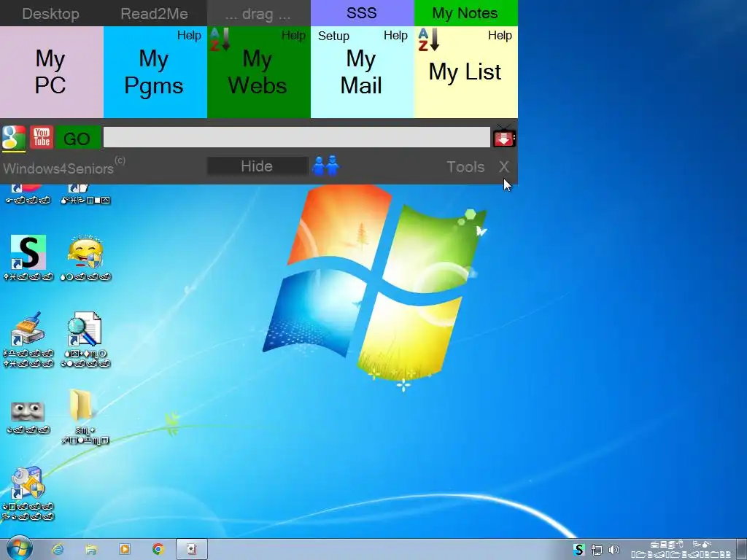Open the volume speaker tray icon
Viewport: 747px width, 560px height.
614,550
